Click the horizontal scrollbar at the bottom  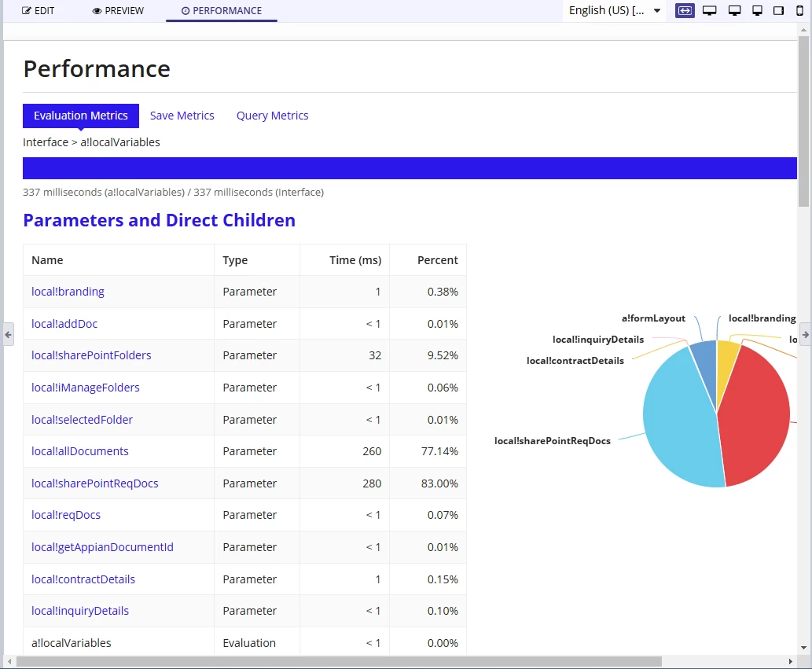(x=339, y=661)
